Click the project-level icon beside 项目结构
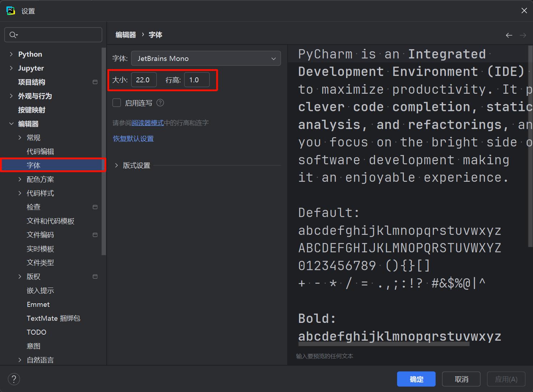Image resolution: width=533 pixels, height=392 pixels. click(95, 82)
